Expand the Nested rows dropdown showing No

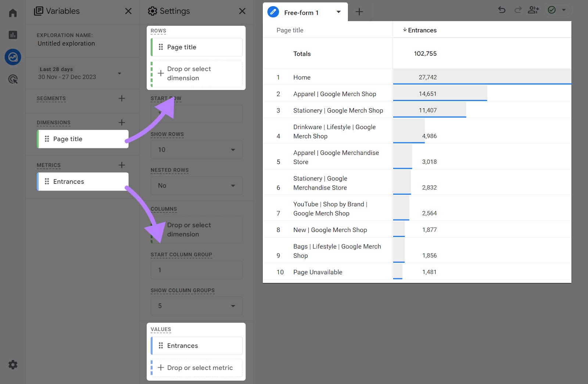pos(196,186)
